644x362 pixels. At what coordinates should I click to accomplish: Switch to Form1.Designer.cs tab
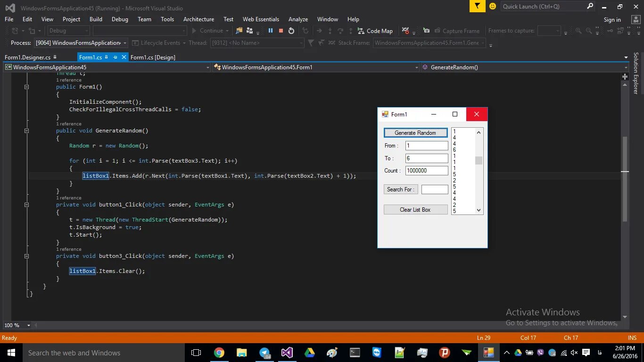point(27,57)
